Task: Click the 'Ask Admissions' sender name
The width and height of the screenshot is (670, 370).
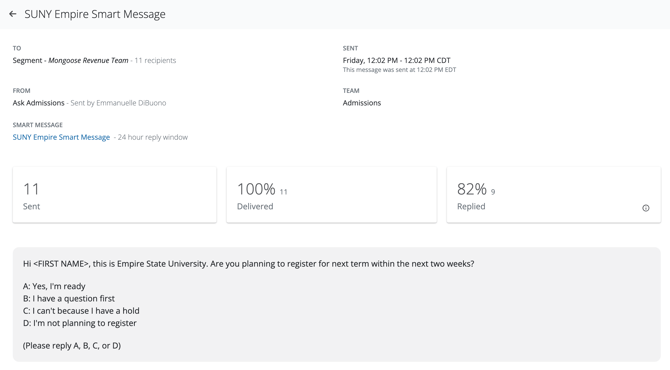Action: 38,103
